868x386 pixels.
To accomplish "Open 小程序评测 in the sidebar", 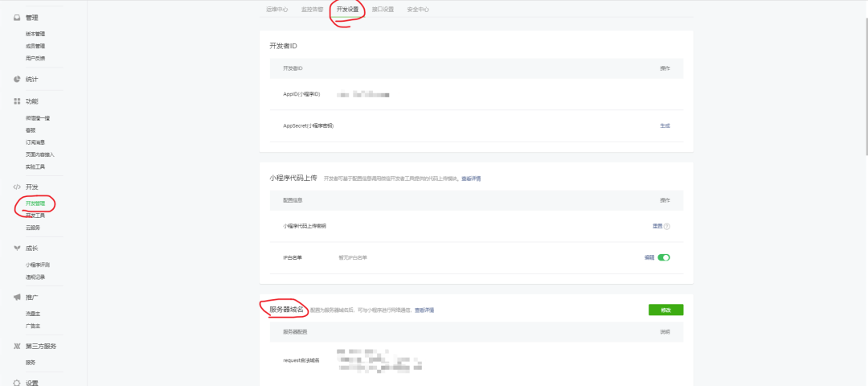I will click(x=38, y=265).
